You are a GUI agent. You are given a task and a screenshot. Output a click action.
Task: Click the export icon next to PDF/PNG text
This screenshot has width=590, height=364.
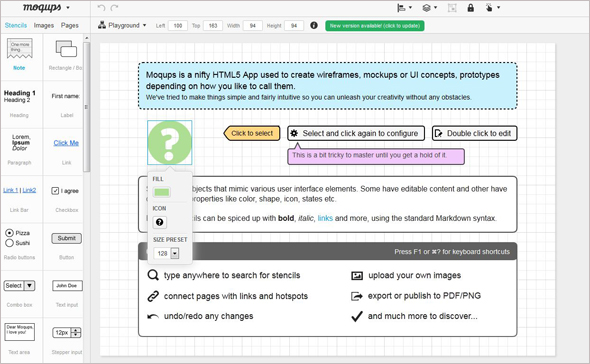tap(357, 296)
